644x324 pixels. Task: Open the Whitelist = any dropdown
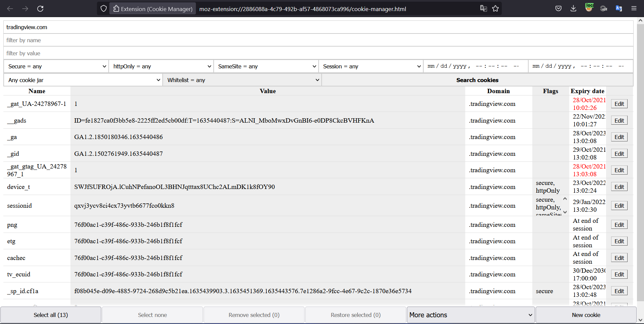tap(242, 80)
